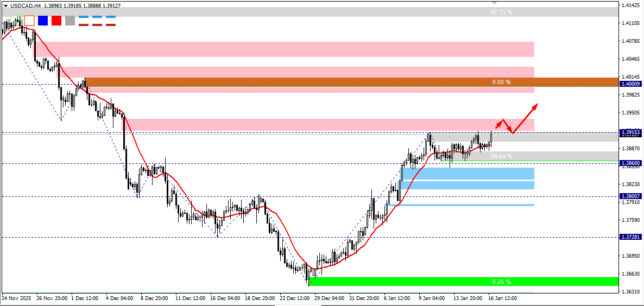644x306 pixels.
Task: Click the blue dashed line legend
Action: coord(97,17)
